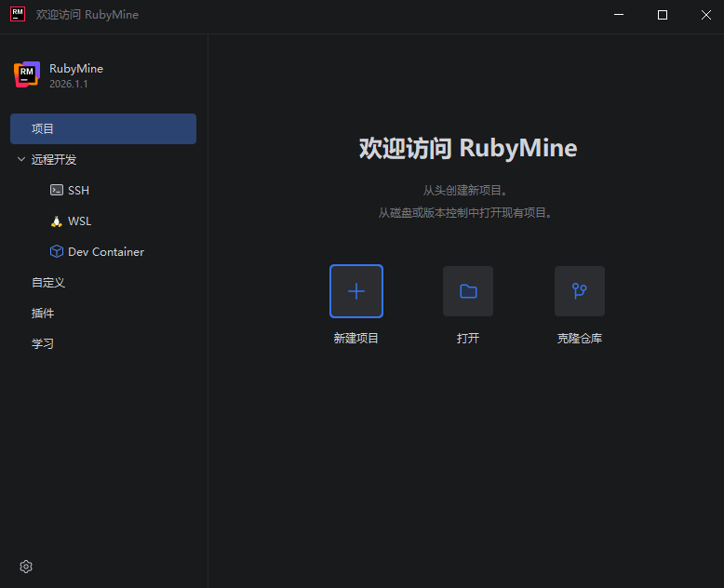
Task: Click the title bar text 欢迎访问 RubyMine
Action: [x=87, y=15]
